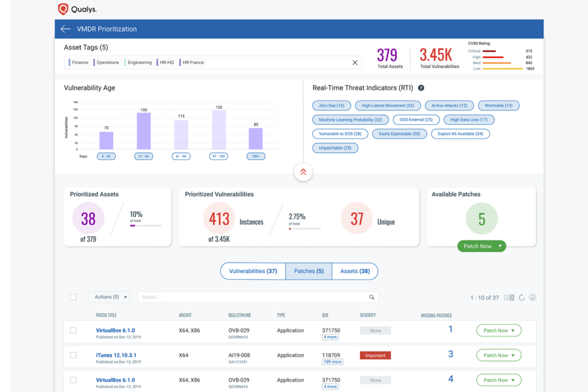Click missing patches count 3 for iTunes
This screenshot has height=392, width=588.
tap(451, 353)
